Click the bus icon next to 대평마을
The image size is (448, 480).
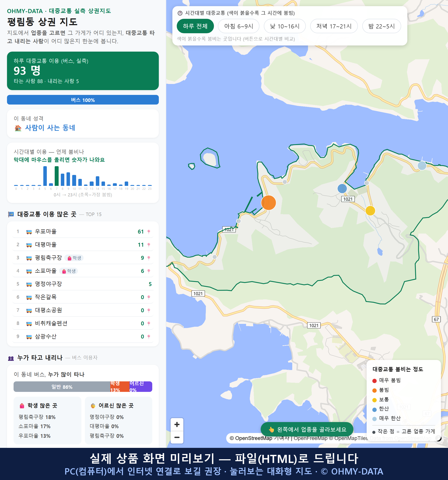point(29,245)
